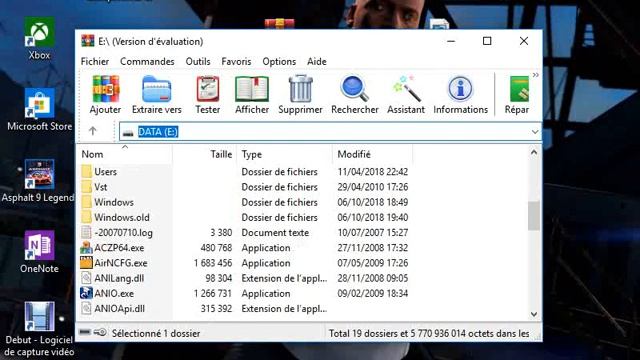This screenshot has width=640, height=360.
Task: Click the Extraire vers toolbar icon
Action: (x=156, y=89)
